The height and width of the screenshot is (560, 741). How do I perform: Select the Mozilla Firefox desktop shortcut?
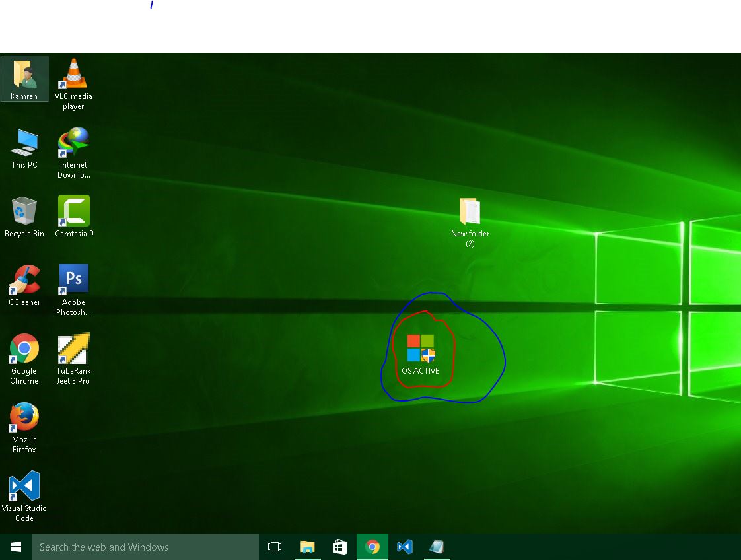(x=24, y=428)
